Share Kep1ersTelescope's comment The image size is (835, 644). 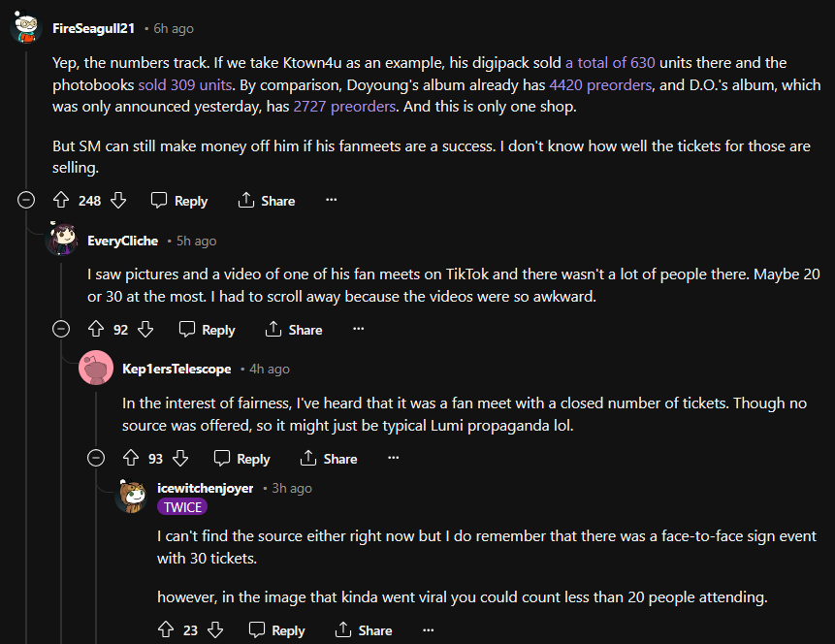pyautogui.click(x=329, y=459)
